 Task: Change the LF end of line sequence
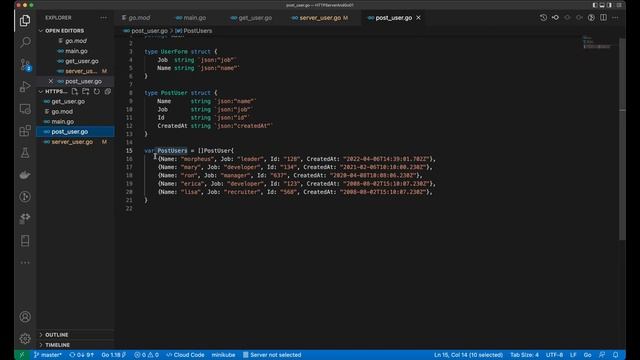pyautogui.click(x=573, y=355)
